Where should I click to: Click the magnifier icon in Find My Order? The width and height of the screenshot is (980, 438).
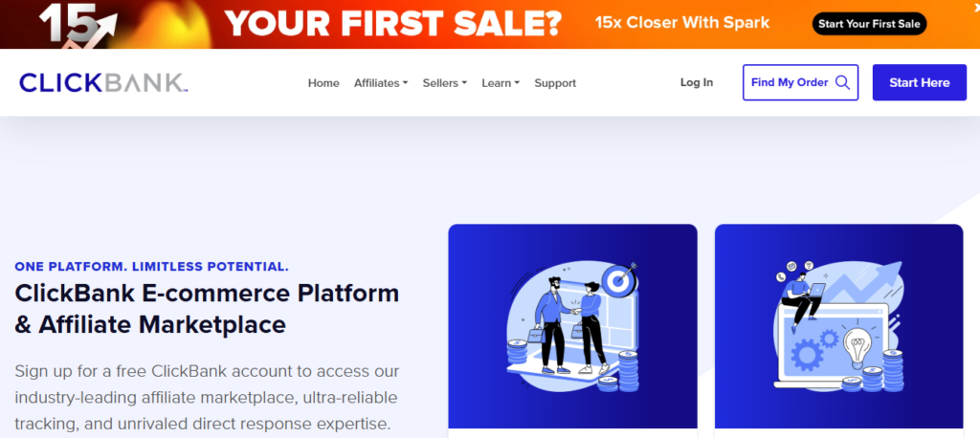click(x=842, y=82)
